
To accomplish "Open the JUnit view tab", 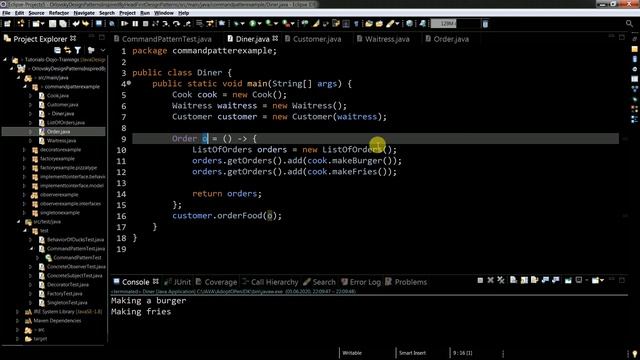I will click(178, 282).
